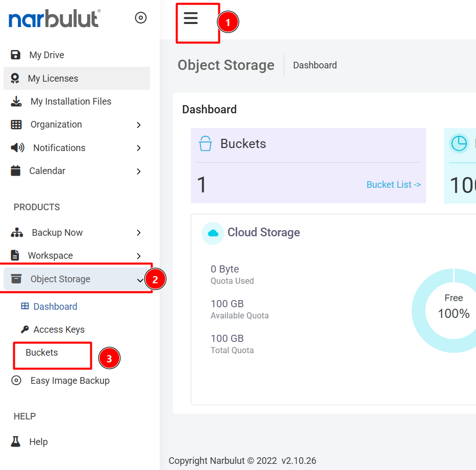476x470 pixels.
Task: Click the Access Keys key icon
Action: click(x=25, y=329)
